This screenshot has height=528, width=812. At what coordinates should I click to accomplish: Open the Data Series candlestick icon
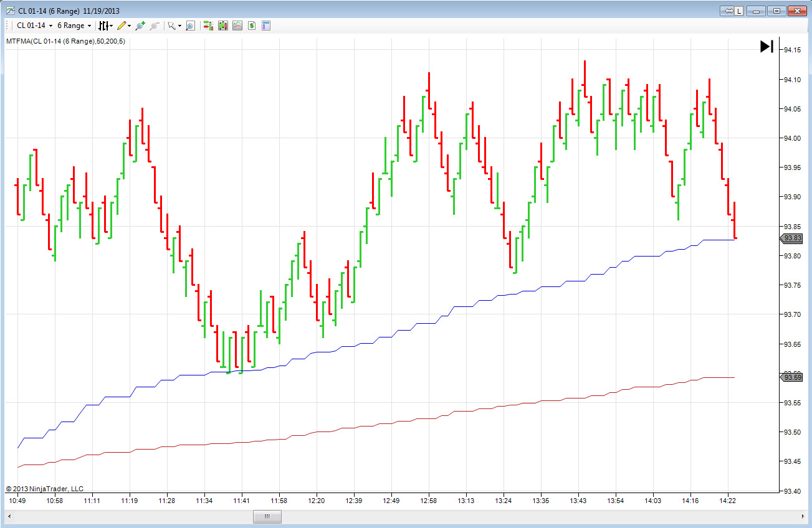click(223, 26)
